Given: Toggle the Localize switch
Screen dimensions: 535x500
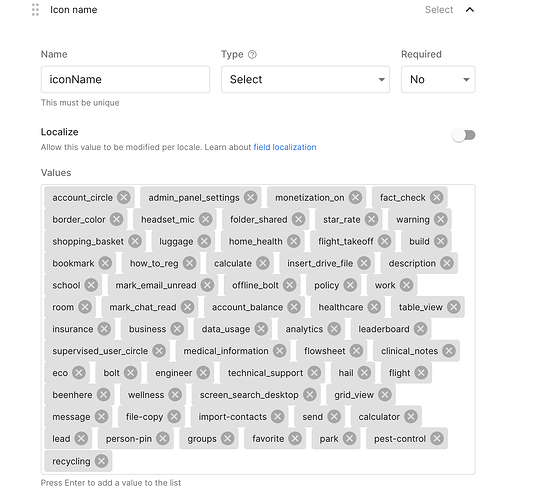Looking at the screenshot, I should click(464, 135).
